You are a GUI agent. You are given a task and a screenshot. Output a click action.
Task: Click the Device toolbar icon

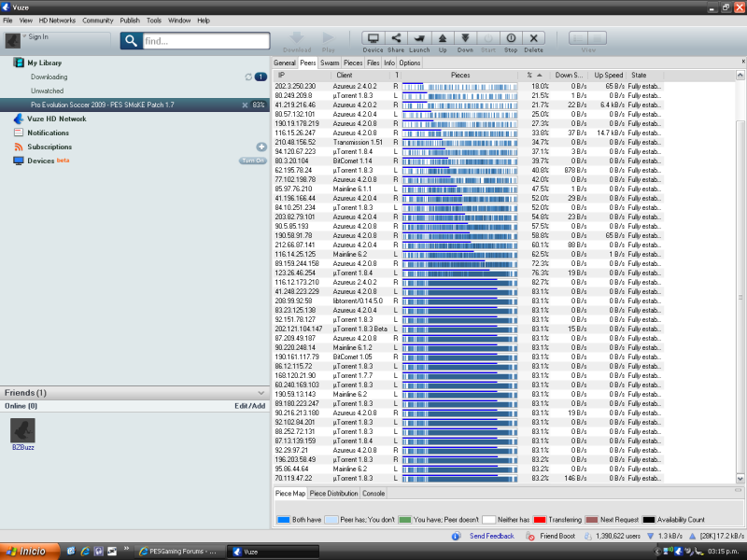(x=373, y=38)
